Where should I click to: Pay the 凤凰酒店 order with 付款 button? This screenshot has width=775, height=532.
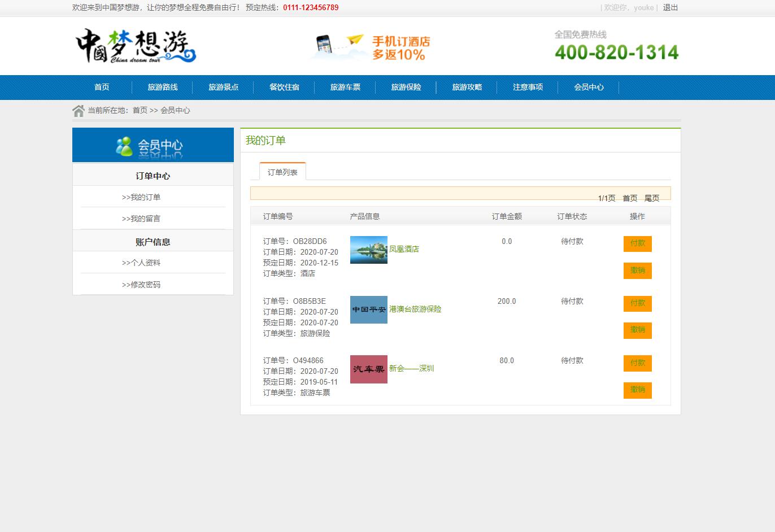point(637,243)
